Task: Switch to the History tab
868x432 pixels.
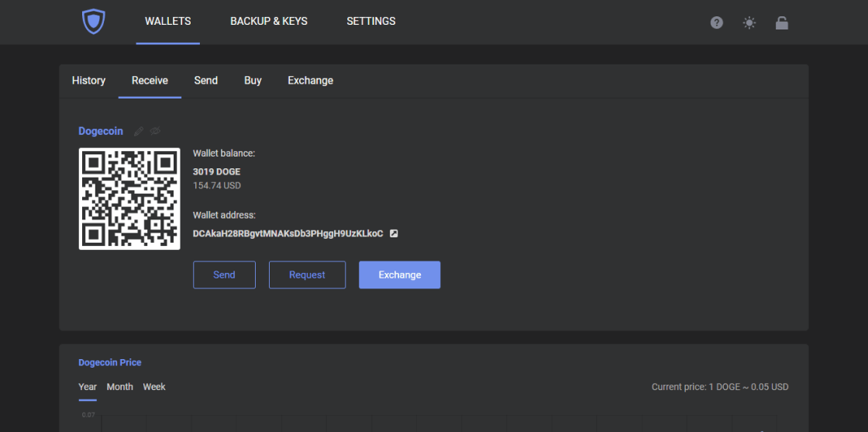Action: [x=88, y=81]
